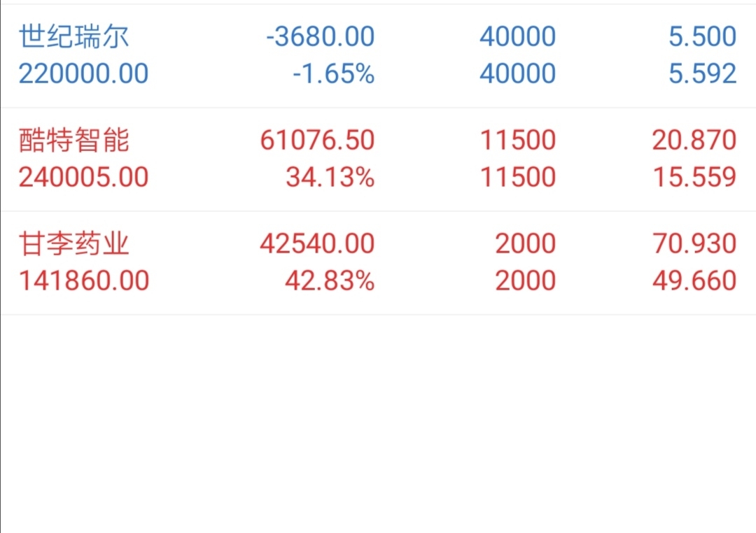Select the 70.930 current price value
Image resolution: width=756 pixels, height=533 pixels.
(x=694, y=243)
